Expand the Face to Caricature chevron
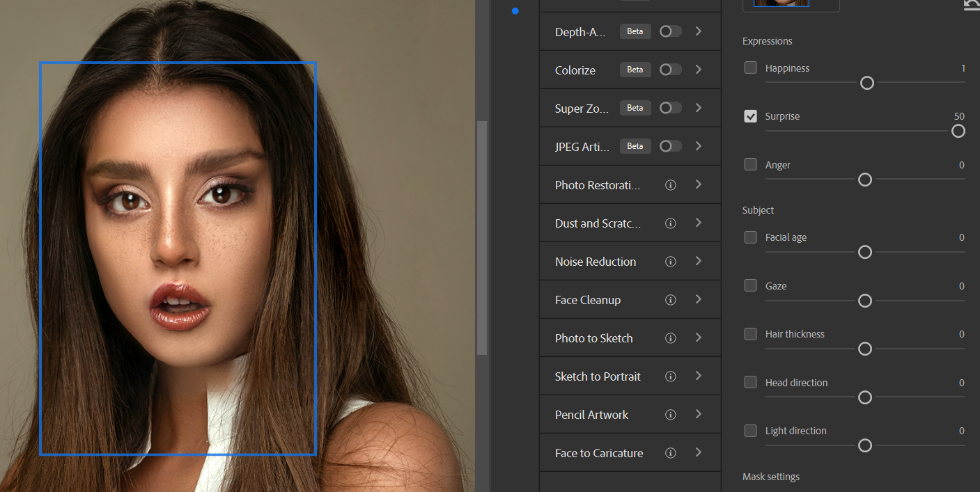This screenshot has width=980, height=492. tap(699, 453)
